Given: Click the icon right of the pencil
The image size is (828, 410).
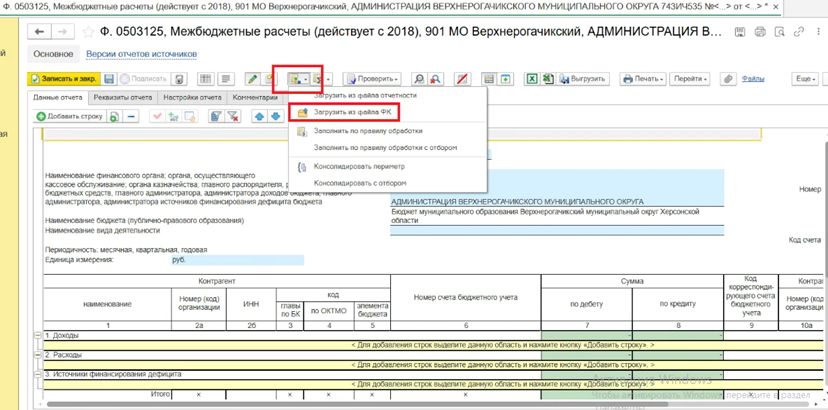Looking at the screenshot, I should 269,79.
